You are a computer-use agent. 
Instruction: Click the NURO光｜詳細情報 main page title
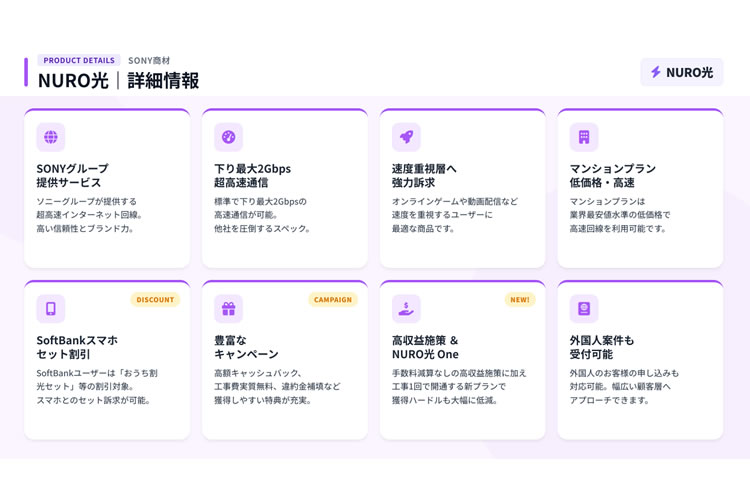118,80
